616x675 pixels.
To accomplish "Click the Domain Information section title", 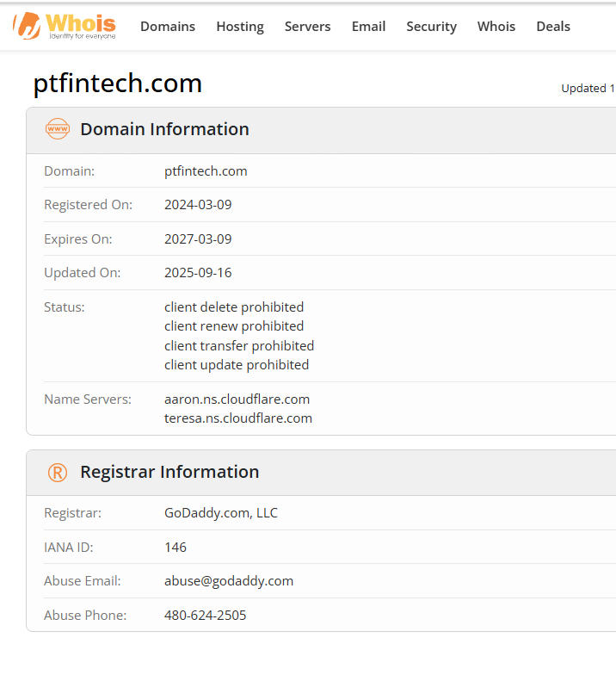I will [x=164, y=129].
